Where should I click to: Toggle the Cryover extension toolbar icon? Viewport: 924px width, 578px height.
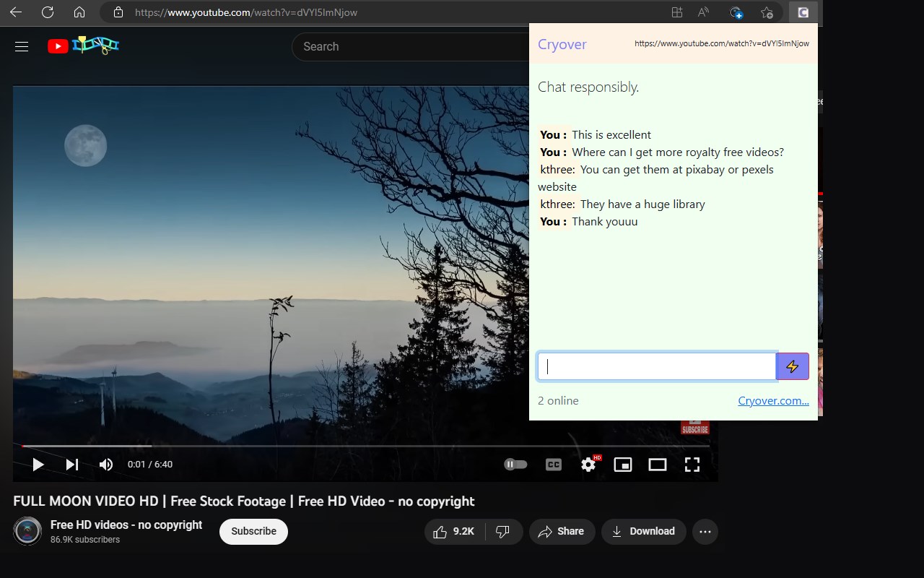(803, 12)
